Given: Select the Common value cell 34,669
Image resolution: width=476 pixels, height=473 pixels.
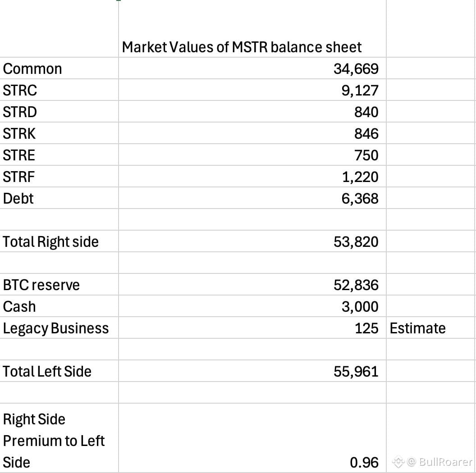Looking at the screenshot, I should pyautogui.click(x=252, y=68).
